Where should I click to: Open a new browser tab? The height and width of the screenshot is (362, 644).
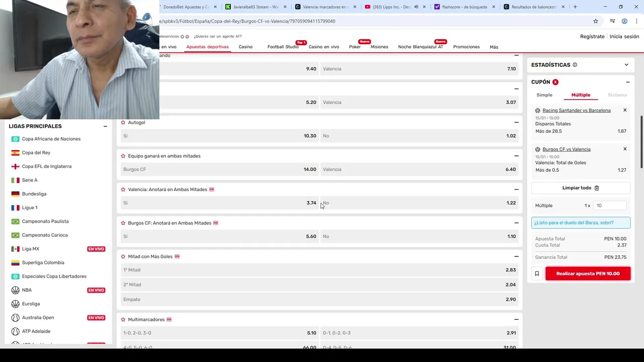[575, 7]
